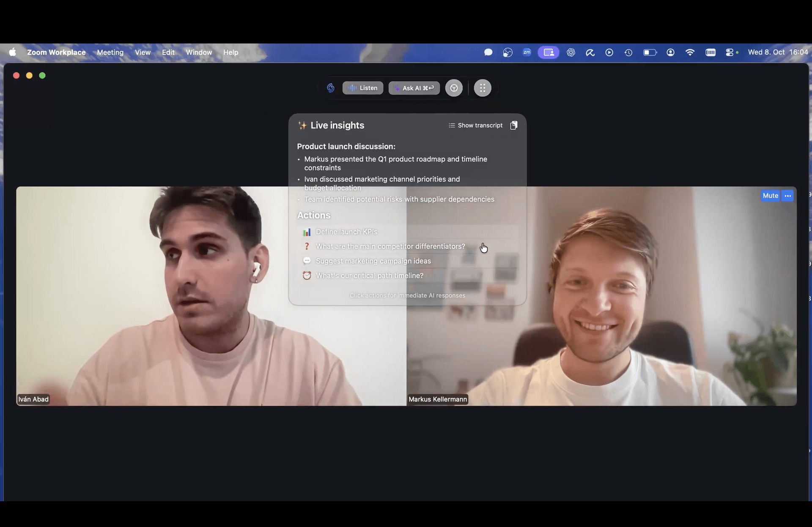Mute Markus Kellermann's video tile
Screen dimensions: 812x527
pos(770,196)
